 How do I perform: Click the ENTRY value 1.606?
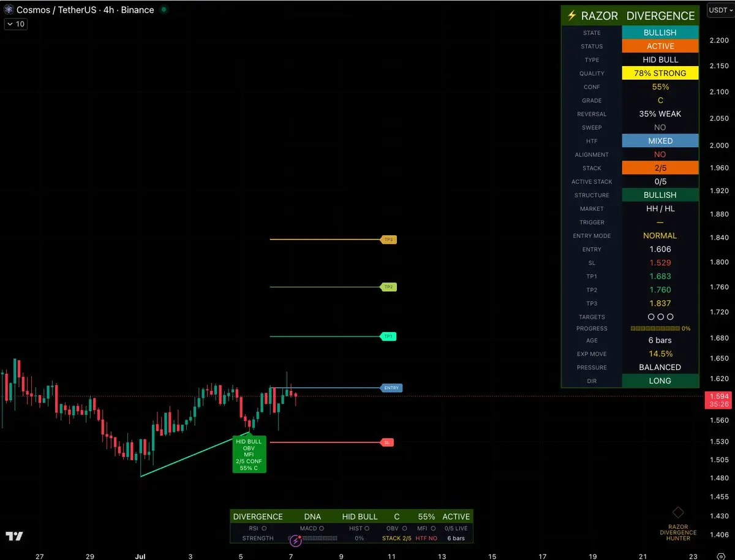click(x=660, y=249)
